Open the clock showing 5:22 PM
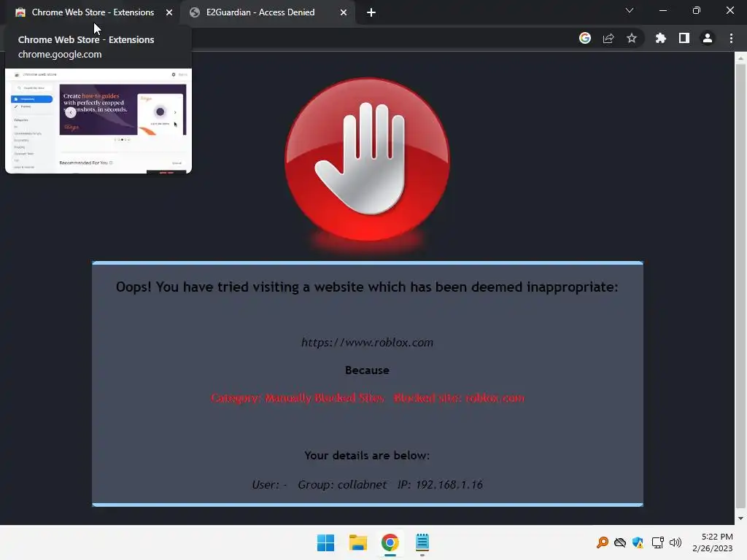747x560 pixels. coord(713,542)
